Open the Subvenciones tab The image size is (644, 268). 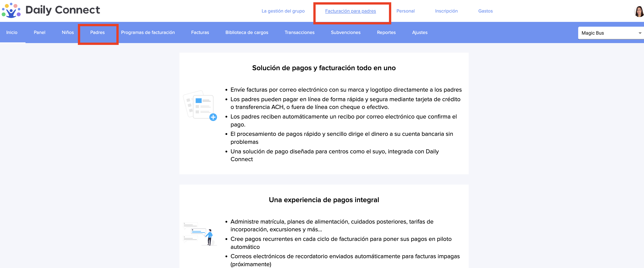pyautogui.click(x=345, y=33)
